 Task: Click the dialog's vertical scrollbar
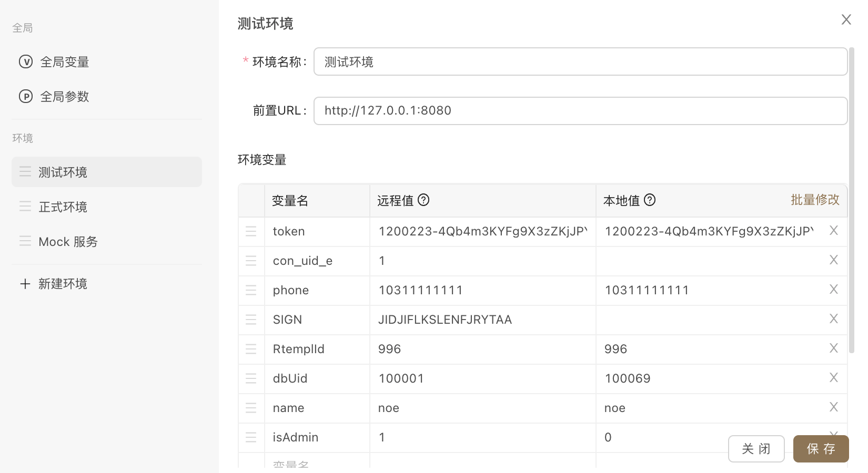(852, 200)
